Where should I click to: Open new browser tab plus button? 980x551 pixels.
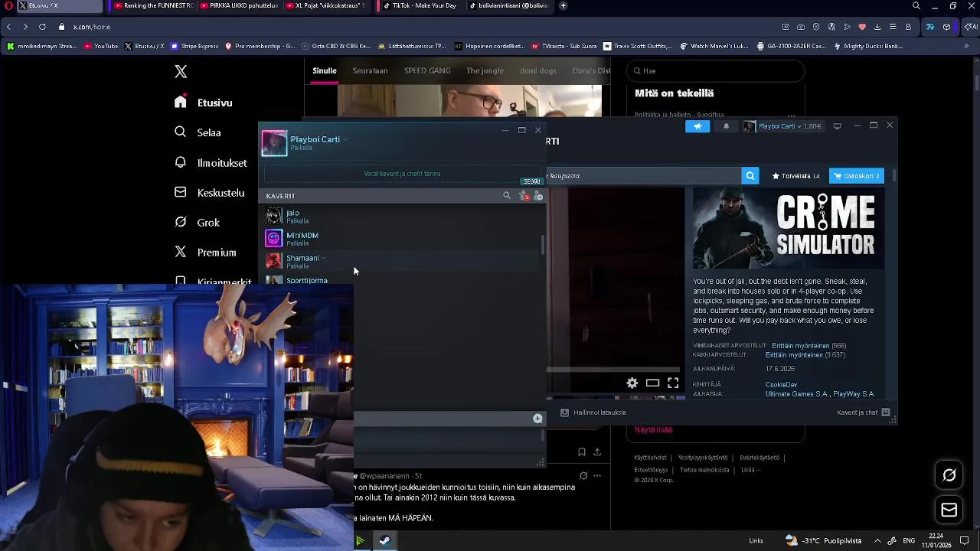[x=563, y=6]
